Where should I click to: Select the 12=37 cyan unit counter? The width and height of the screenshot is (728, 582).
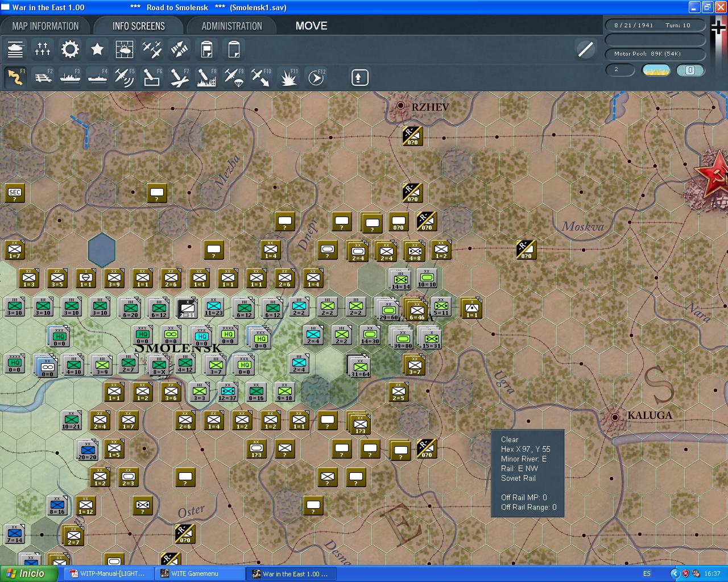[228, 392]
